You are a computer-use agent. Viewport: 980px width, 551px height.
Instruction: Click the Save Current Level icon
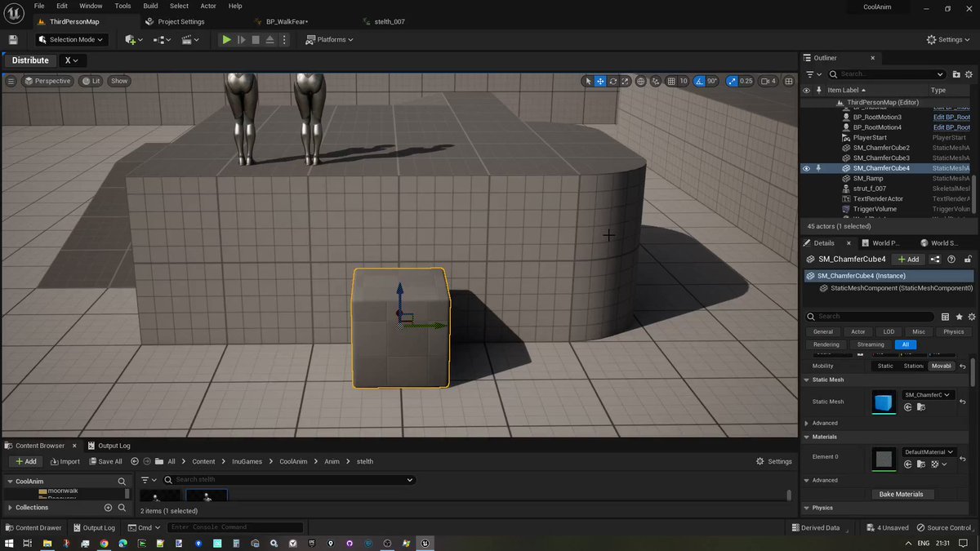(x=13, y=39)
